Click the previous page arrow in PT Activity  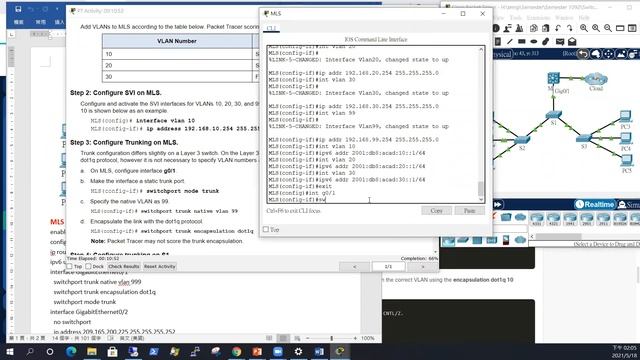coord(354,267)
